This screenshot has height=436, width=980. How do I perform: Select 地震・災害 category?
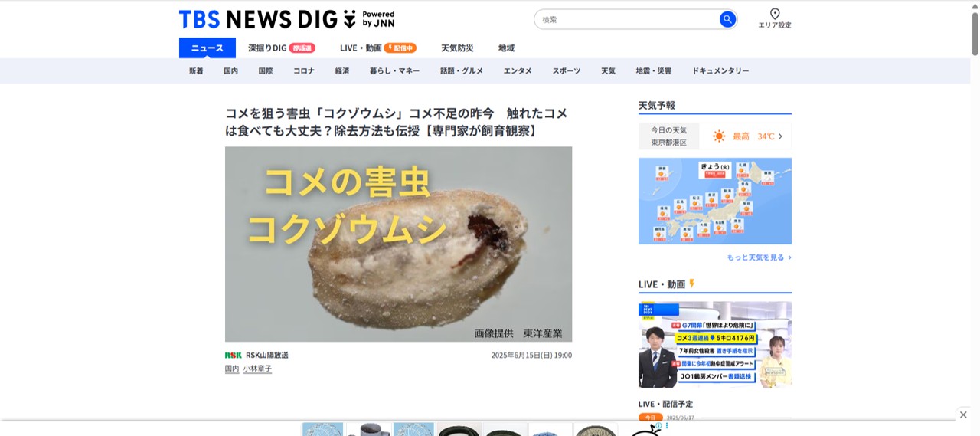tap(653, 70)
